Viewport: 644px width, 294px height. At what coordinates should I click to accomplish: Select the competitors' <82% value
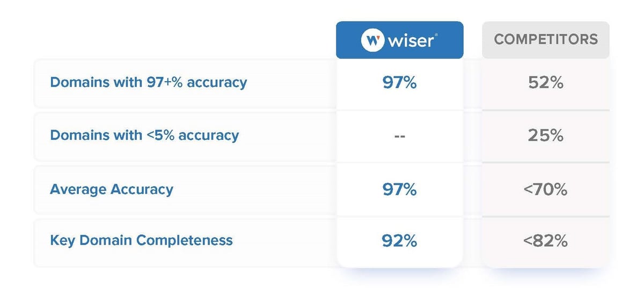[x=545, y=241]
